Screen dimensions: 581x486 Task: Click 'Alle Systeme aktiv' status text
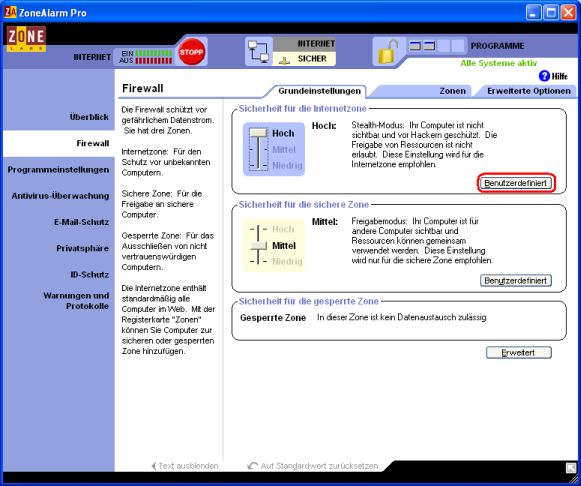tap(498, 63)
